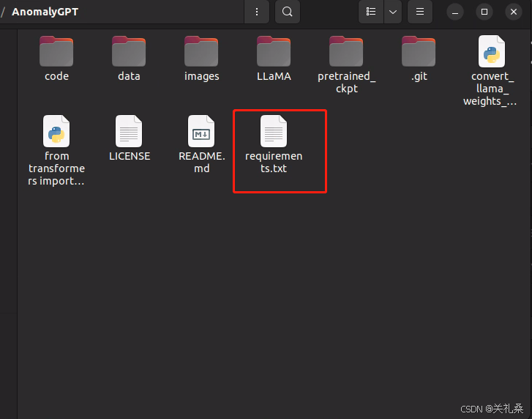Screen dimensions: 532x419
Task: Open the search icon in the header
Action: [287, 12]
